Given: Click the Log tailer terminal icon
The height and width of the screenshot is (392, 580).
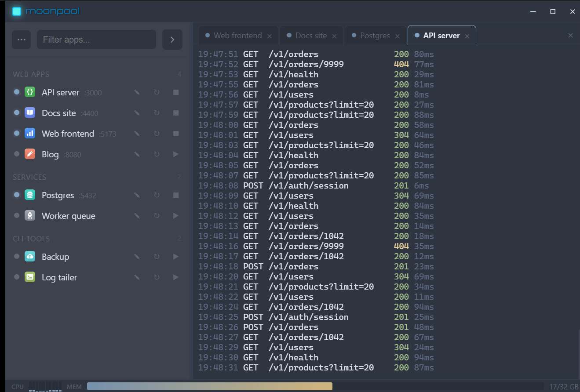Looking at the screenshot, I should [x=30, y=277].
